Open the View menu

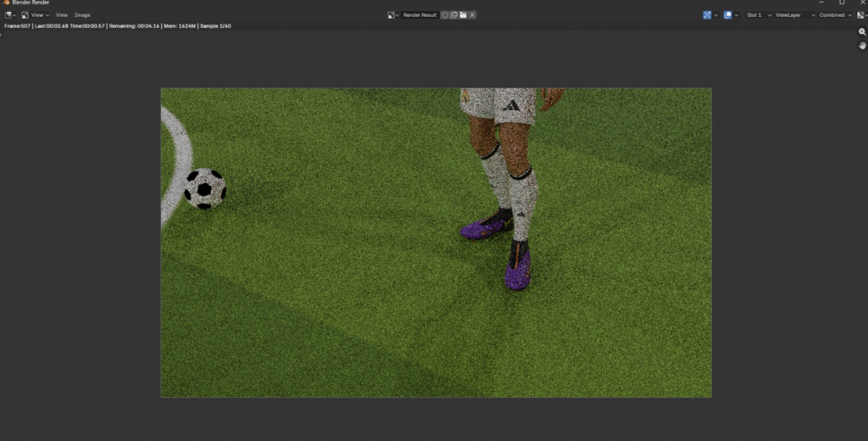click(61, 15)
